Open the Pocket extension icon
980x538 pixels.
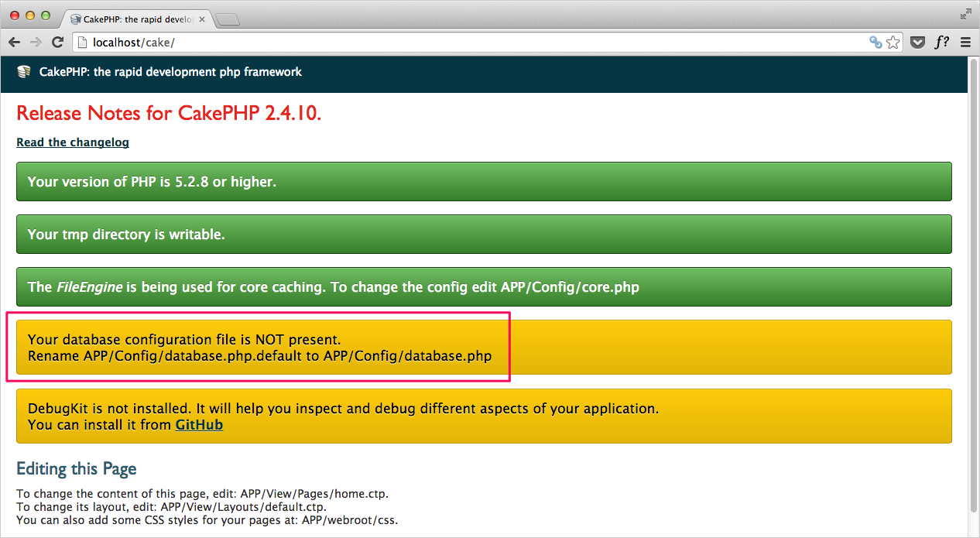point(918,43)
